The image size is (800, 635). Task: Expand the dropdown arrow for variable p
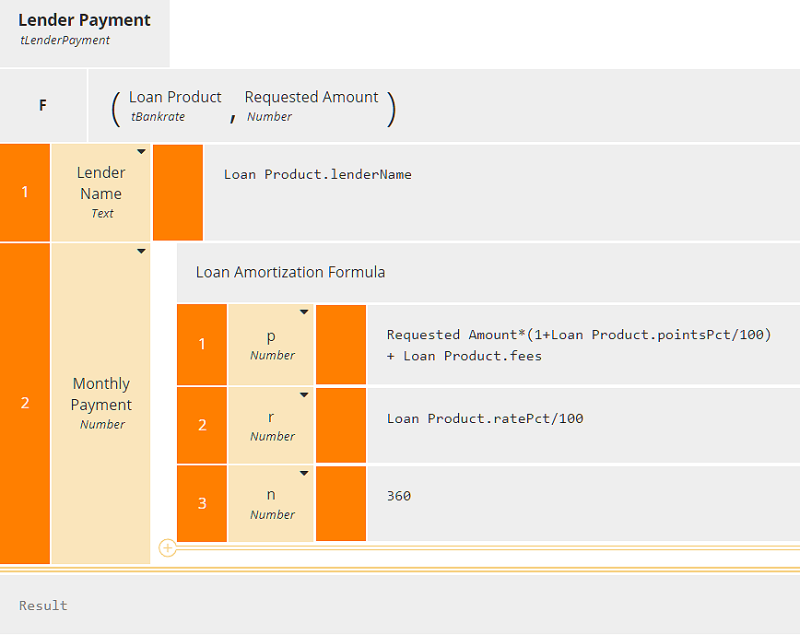304,312
